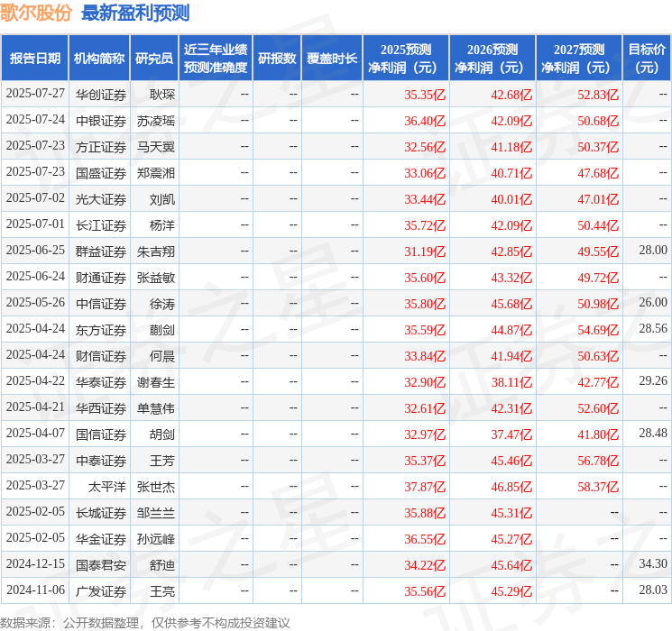This screenshot has height=631, width=672.
Task: Click the 报告日期 column header
Action: tap(34, 59)
